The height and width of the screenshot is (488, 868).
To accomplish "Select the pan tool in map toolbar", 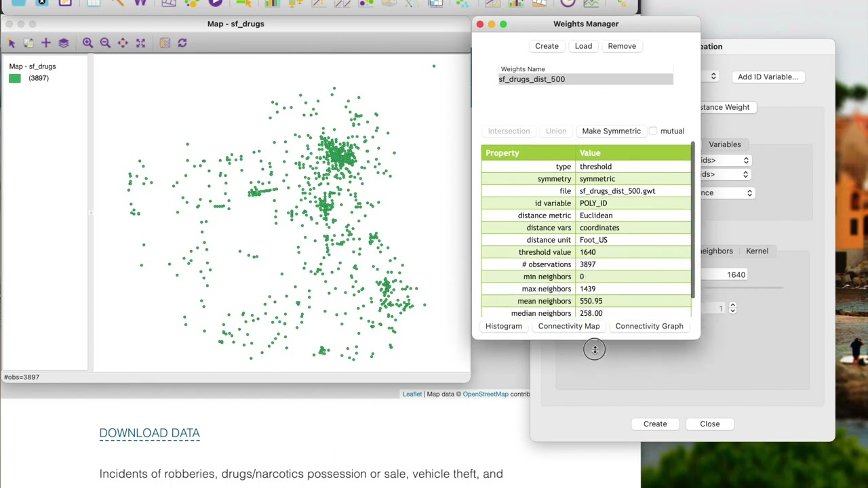I will pyautogui.click(x=123, y=43).
